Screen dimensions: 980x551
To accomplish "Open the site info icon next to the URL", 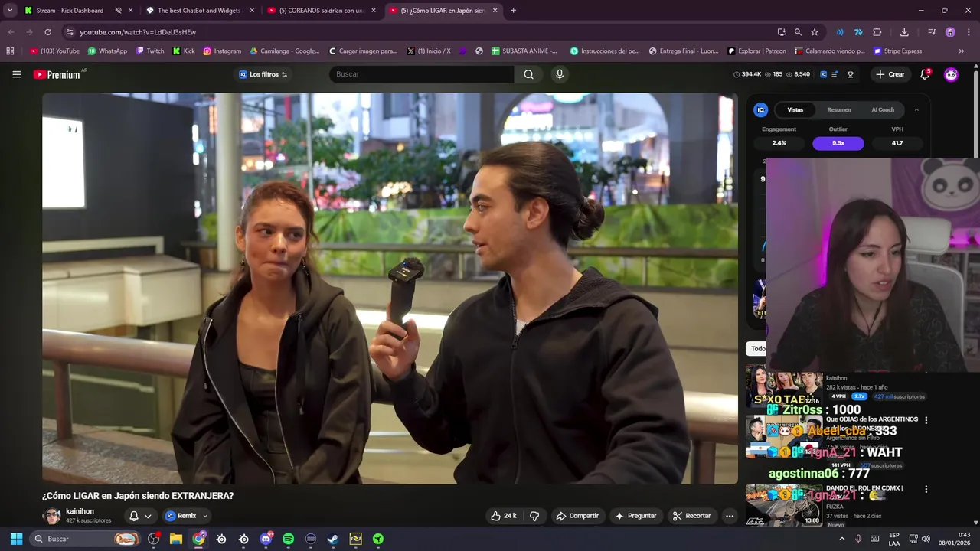I will point(70,32).
